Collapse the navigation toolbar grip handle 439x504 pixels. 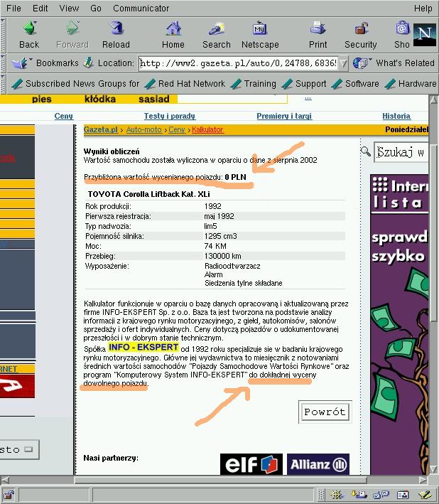[x=3, y=35]
